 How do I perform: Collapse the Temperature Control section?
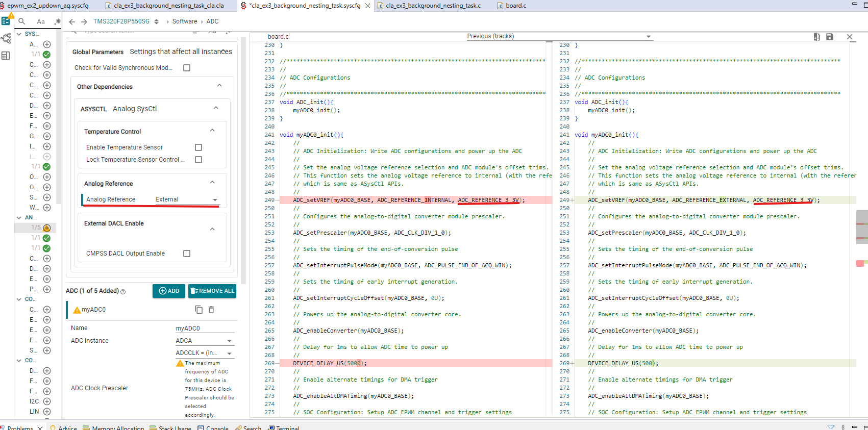[212, 131]
